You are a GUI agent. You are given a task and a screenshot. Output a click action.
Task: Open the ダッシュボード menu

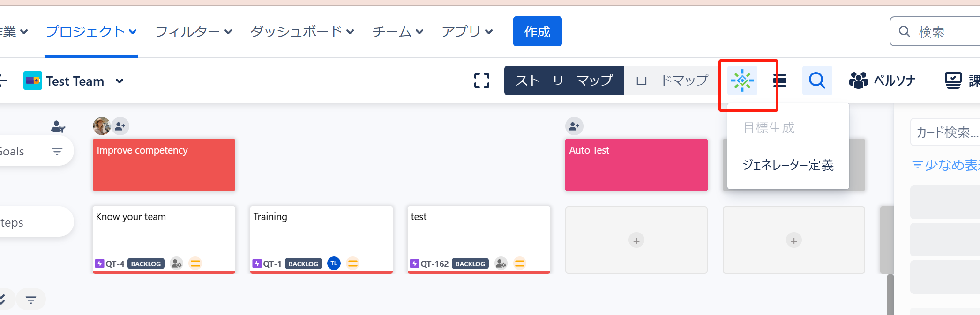pyautogui.click(x=302, y=32)
